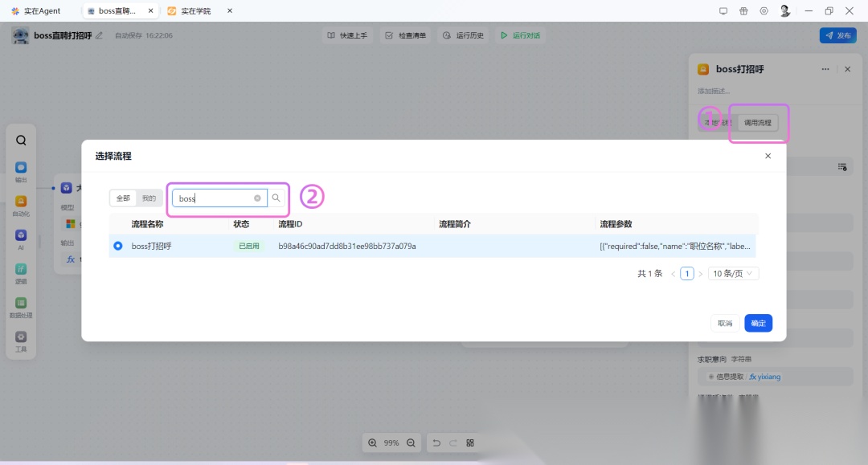Click the grid auto-layout icon in bottom toolbar
The height and width of the screenshot is (465, 868).
click(x=470, y=443)
